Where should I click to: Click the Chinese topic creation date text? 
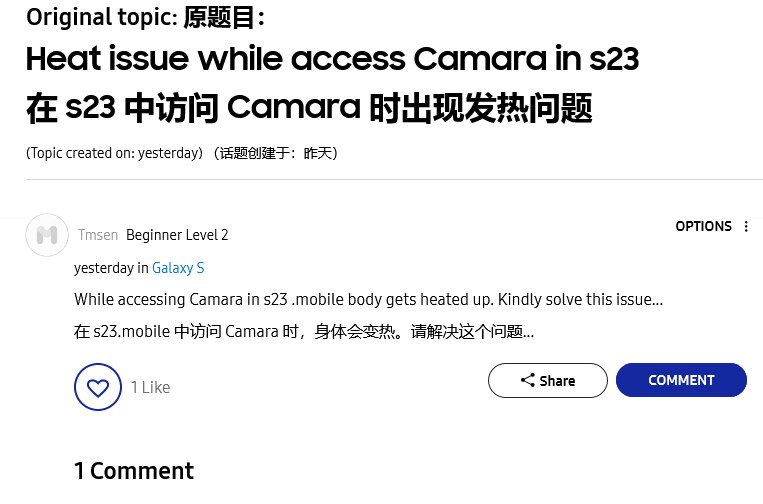coord(275,153)
